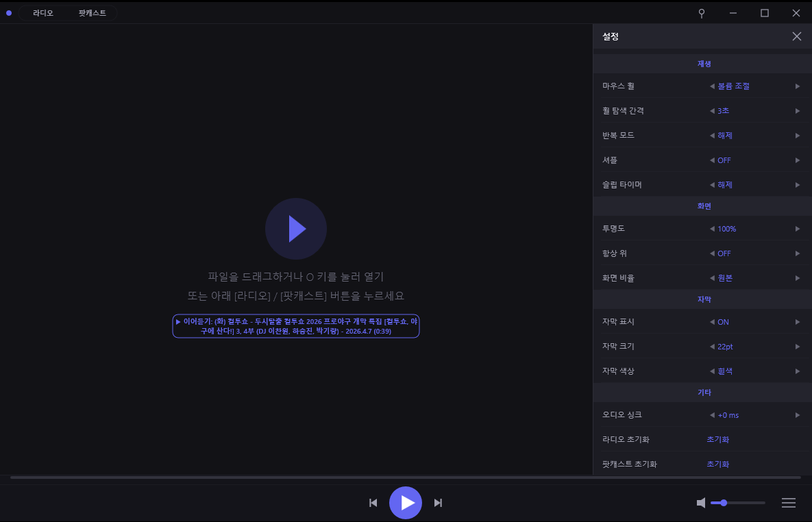
Task: Pin window with the pin icon
Action: 701,13
